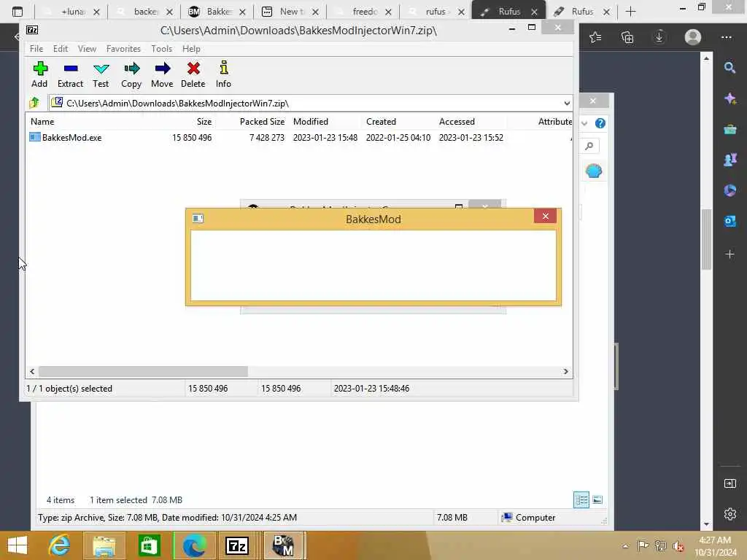The height and width of the screenshot is (560, 747).
Task: Close the BakkesMod dialog
Action: [x=546, y=216]
